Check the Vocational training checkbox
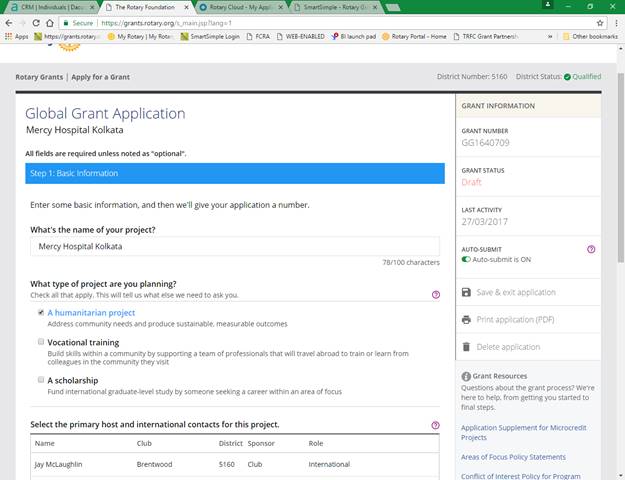Viewport: 625px width, 480px height. [41, 342]
